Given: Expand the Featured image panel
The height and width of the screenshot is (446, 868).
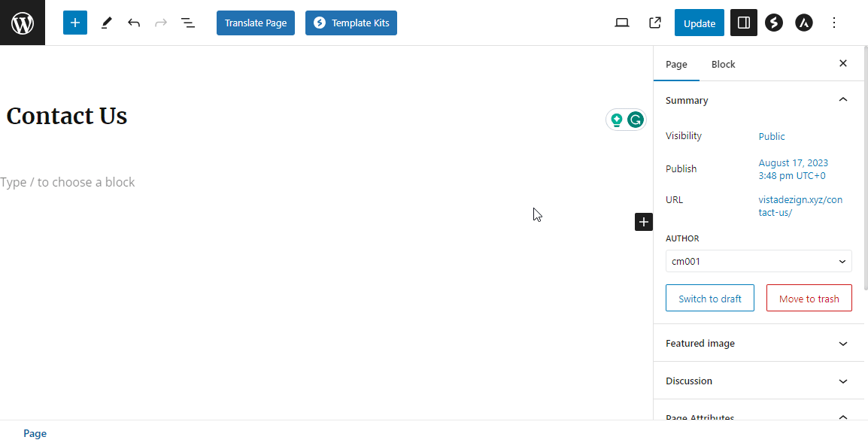Looking at the screenshot, I should tap(758, 343).
